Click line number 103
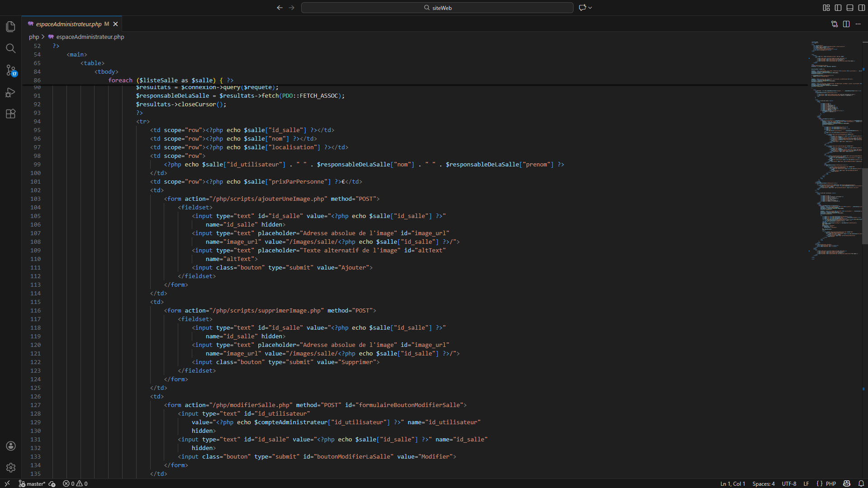This screenshot has width=868, height=488. point(35,199)
